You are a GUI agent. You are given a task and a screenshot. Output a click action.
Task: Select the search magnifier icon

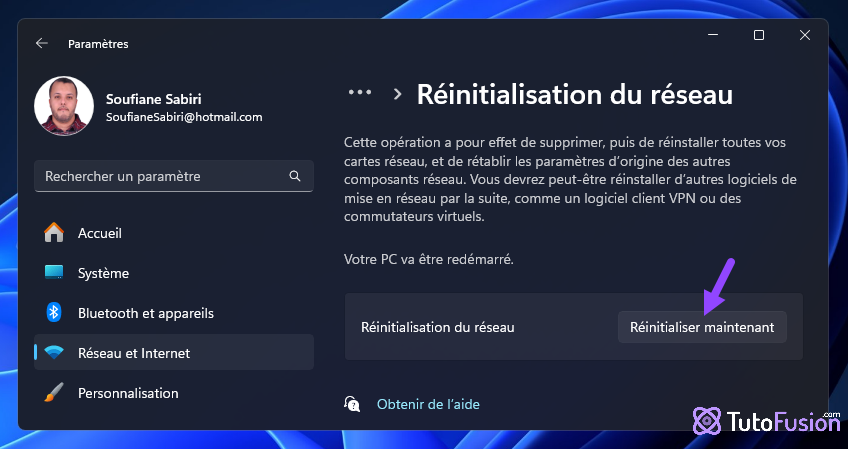click(295, 176)
